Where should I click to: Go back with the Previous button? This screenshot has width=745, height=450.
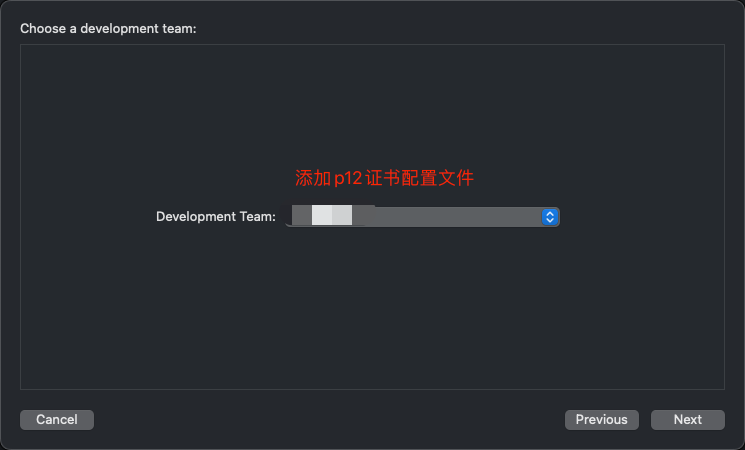pos(602,420)
